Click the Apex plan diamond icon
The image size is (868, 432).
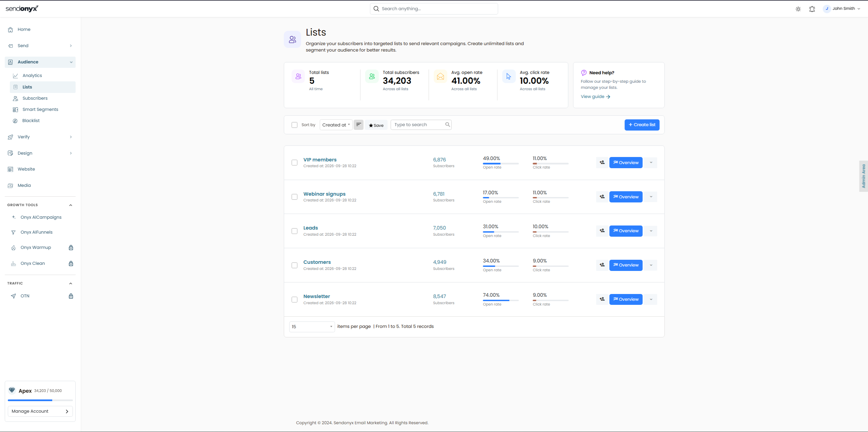(x=12, y=390)
